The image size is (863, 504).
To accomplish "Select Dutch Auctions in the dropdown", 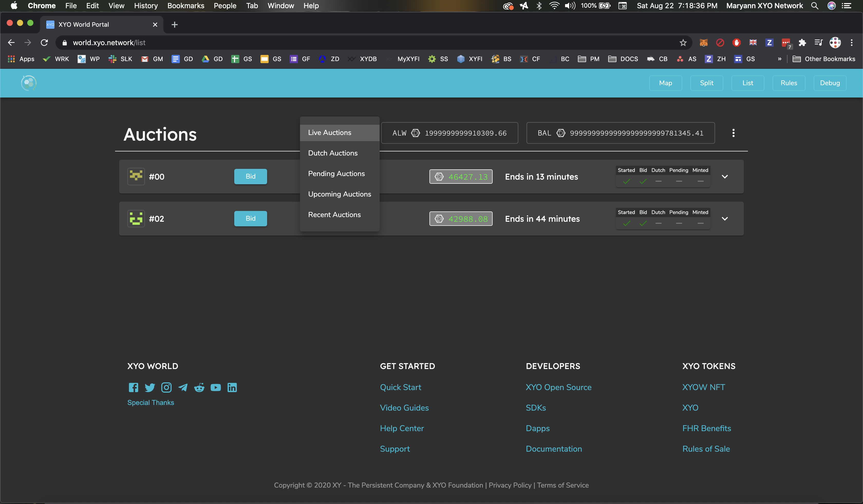I will [340, 153].
